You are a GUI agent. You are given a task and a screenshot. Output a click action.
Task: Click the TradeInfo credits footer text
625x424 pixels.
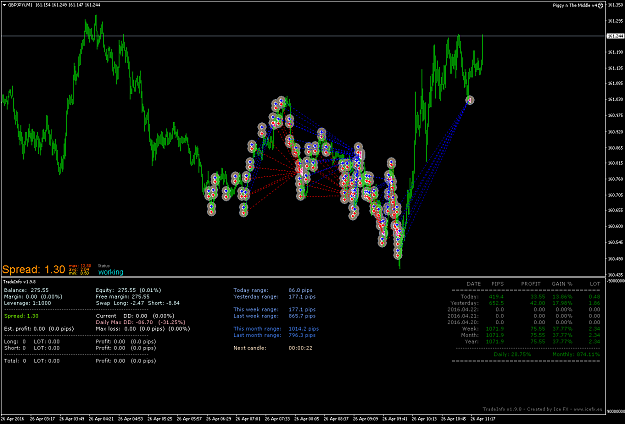[x=541, y=409]
